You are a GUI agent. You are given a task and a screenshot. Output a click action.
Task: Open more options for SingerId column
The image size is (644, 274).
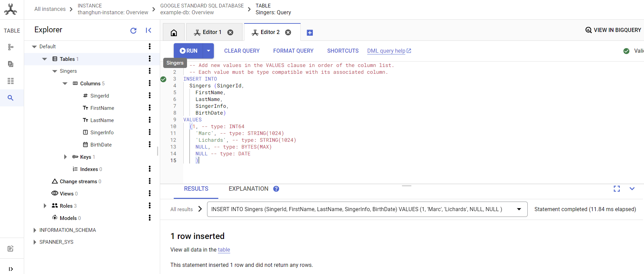150,96
